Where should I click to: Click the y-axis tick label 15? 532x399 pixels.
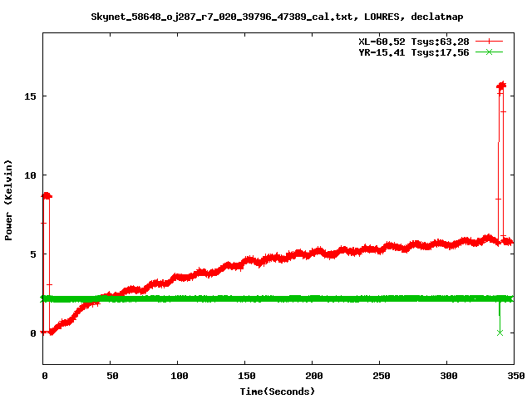pos(30,96)
